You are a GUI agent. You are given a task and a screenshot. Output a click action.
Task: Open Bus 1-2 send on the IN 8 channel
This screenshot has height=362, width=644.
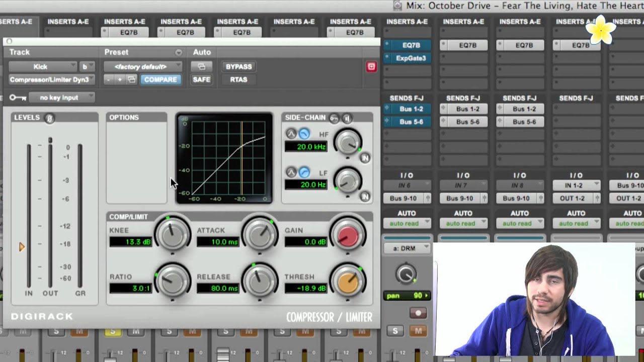[x=524, y=109]
